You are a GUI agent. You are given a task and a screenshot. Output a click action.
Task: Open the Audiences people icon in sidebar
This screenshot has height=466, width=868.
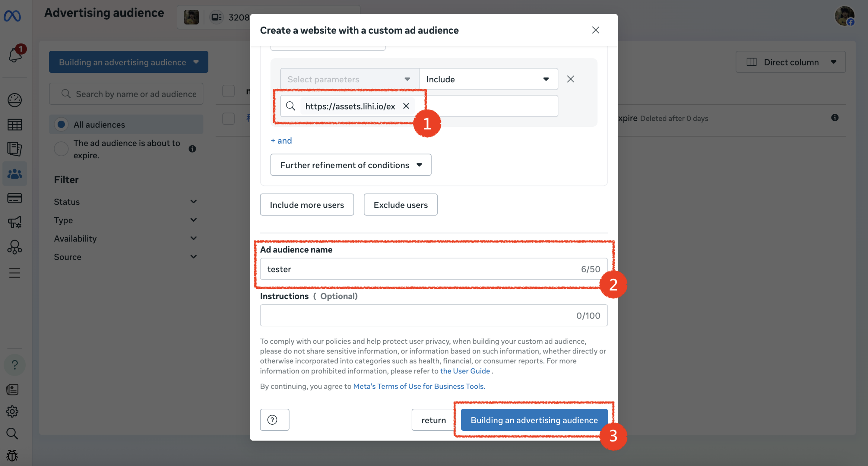pyautogui.click(x=15, y=174)
